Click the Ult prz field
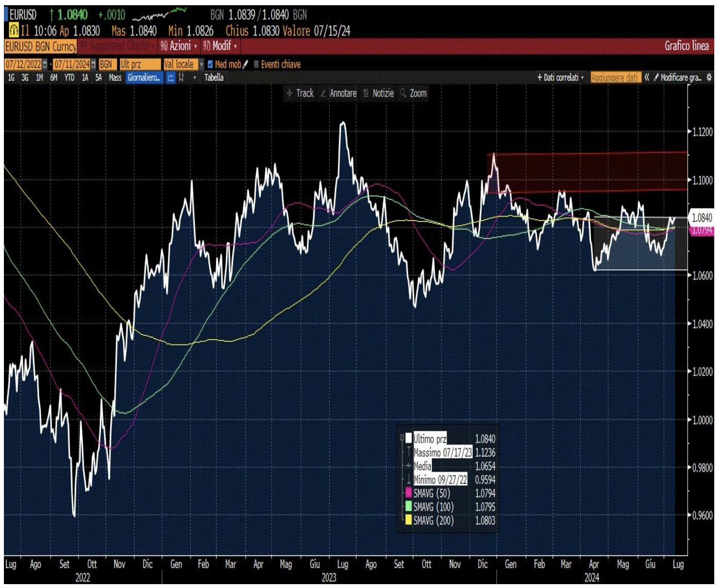 [x=139, y=65]
